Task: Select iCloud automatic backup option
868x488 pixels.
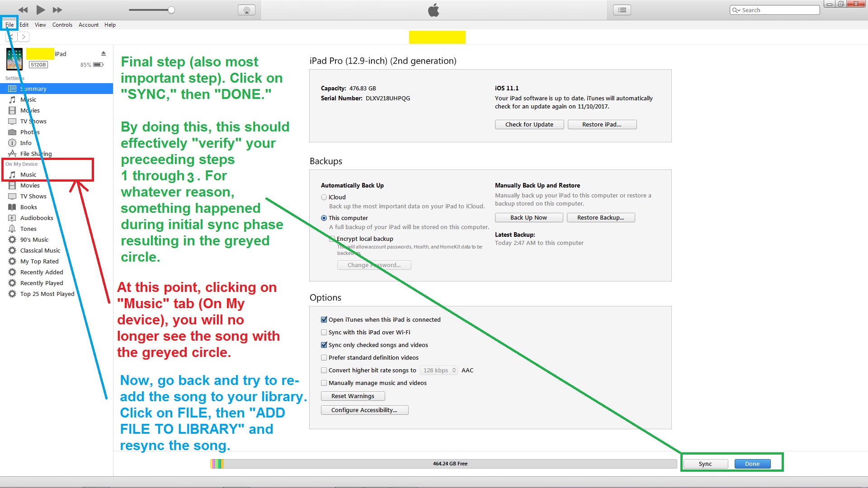Action: tap(324, 197)
